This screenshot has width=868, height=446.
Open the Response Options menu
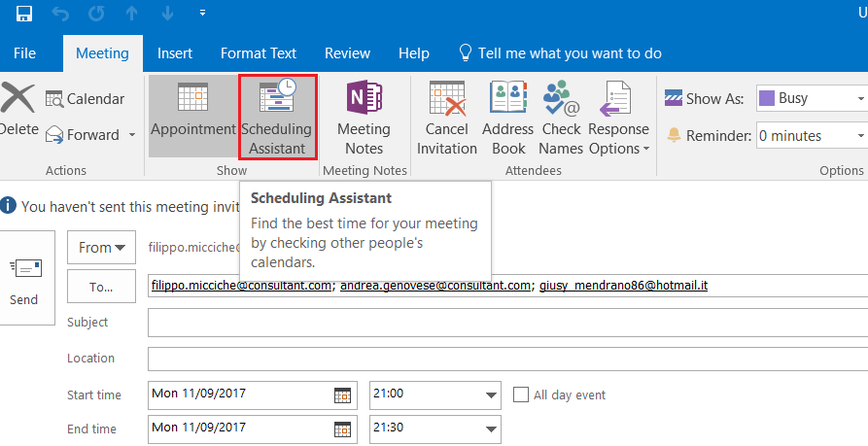pos(618,118)
